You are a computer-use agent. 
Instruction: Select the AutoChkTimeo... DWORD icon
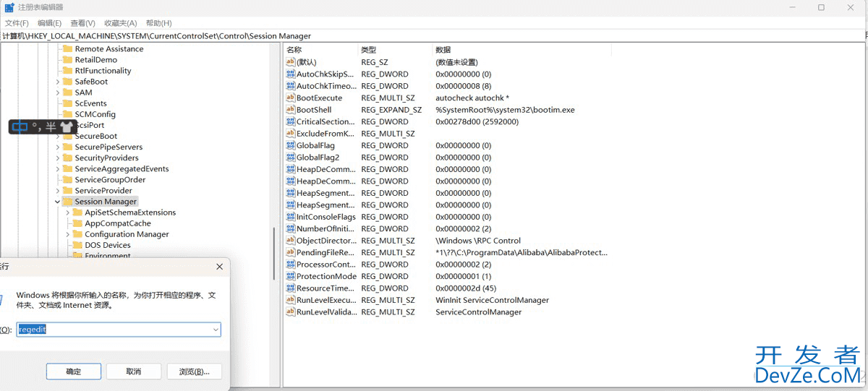(x=291, y=86)
